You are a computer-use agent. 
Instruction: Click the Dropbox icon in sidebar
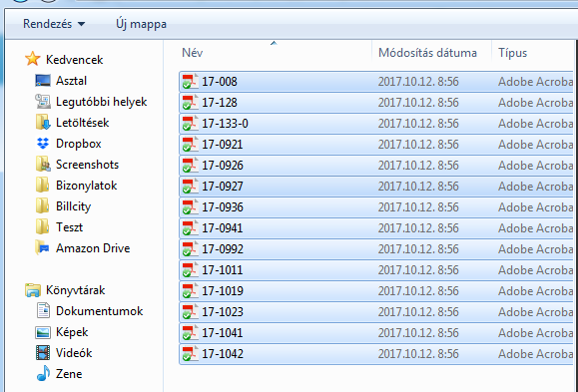click(x=43, y=144)
